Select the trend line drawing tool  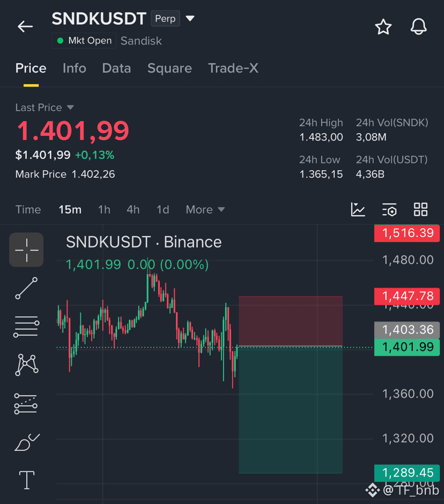coord(26,288)
